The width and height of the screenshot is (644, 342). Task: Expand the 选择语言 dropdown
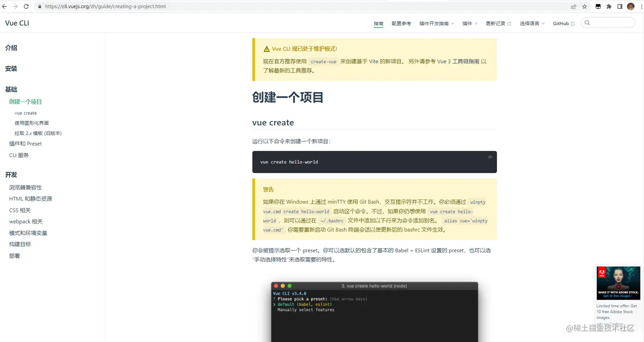(x=532, y=23)
